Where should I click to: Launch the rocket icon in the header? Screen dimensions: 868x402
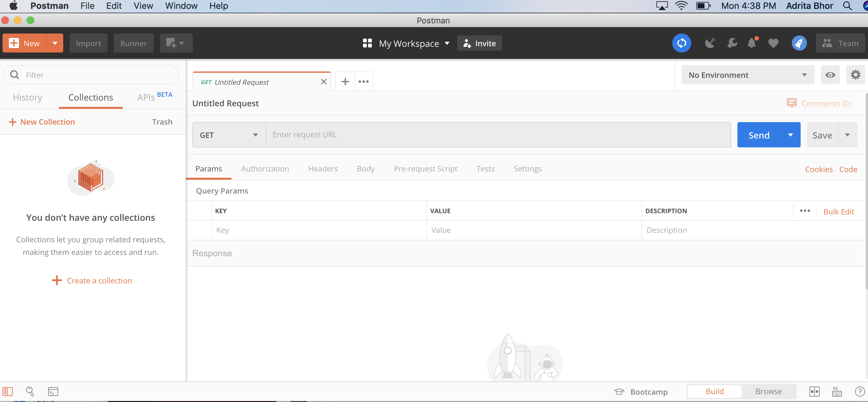(x=799, y=43)
